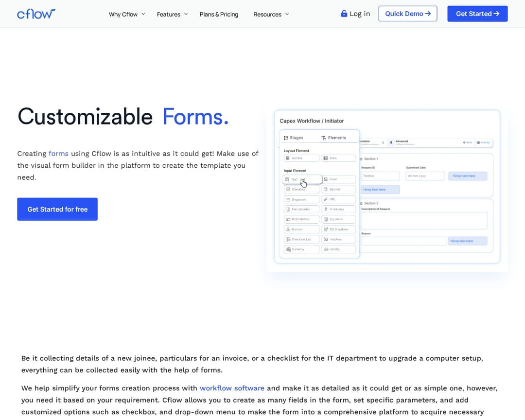Pick the Identity element
This screenshot has width=525, height=420.
[338, 249]
